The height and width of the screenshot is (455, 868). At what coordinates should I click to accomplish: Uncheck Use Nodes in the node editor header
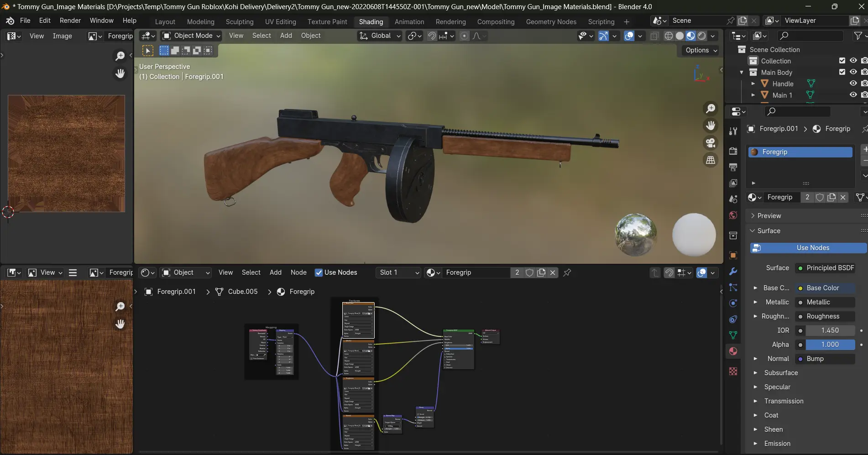[x=319, y=272]
